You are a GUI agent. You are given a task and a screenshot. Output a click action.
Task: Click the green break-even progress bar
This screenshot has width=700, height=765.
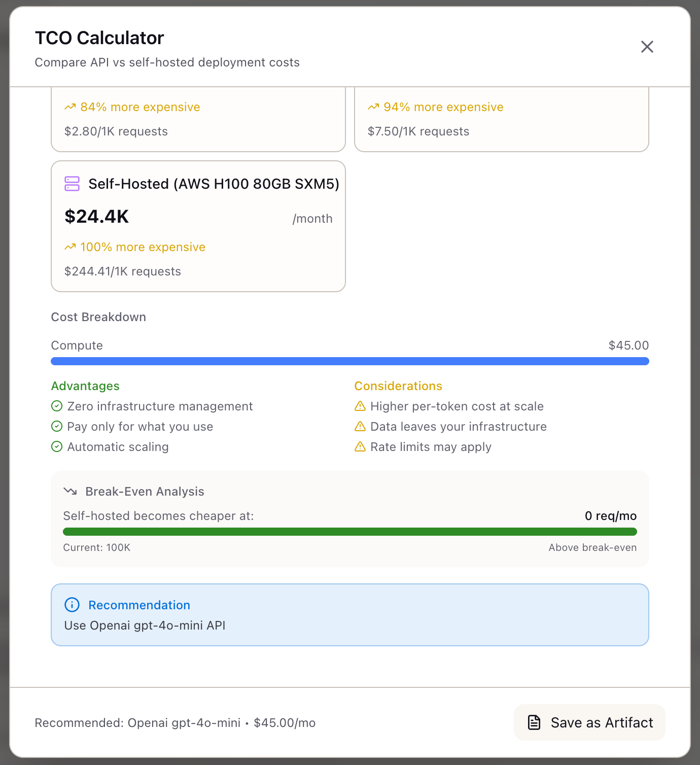(349, 531)
